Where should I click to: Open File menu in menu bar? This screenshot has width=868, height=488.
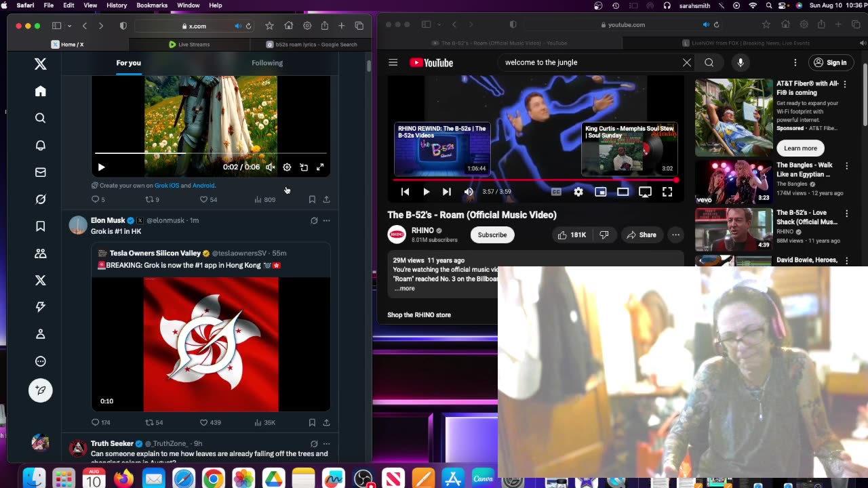tap(49, 5)
